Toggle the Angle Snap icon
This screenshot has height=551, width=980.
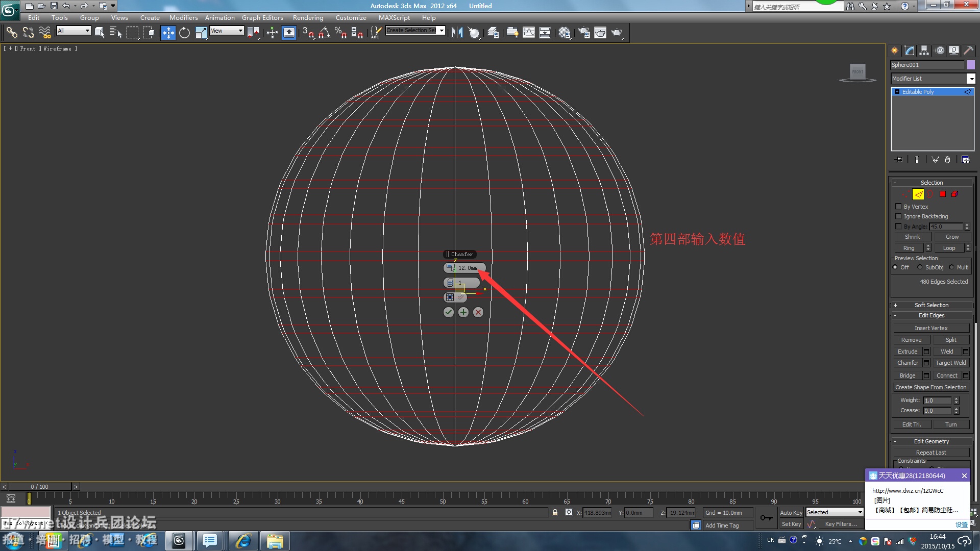click(x=325, y=33)
